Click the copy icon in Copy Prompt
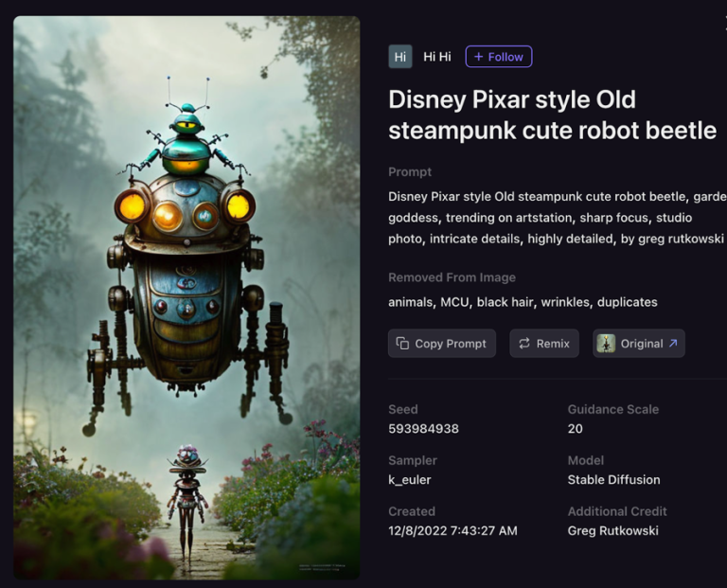 [402, 343]
